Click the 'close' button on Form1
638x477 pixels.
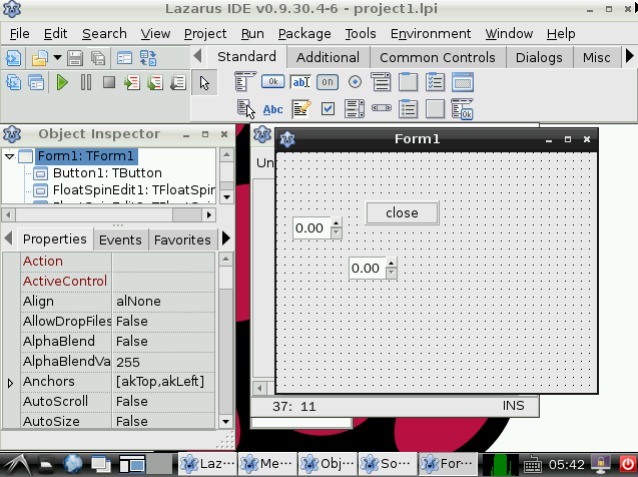coord(402,213)
